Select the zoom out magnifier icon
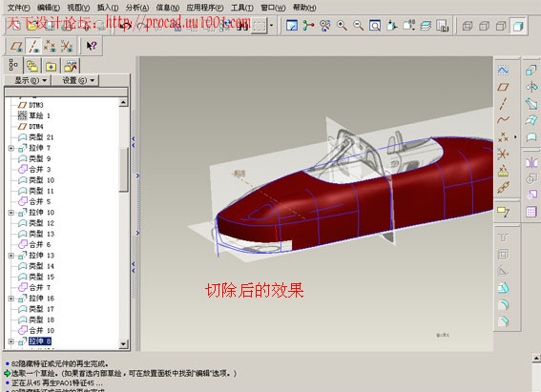Viewport: 541px width, 392px height. [358, 26]
